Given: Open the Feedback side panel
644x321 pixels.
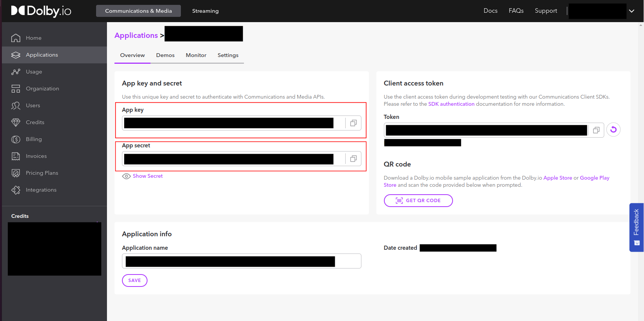Looking at the screenshot, I should click(636, 227).
